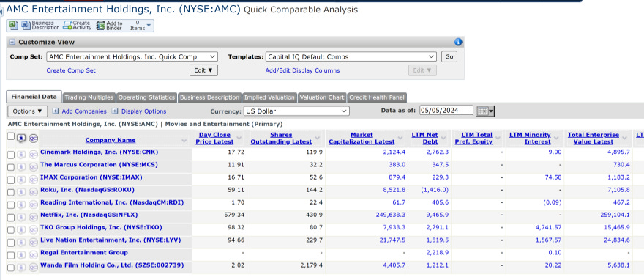Click the Create Comp Set link
This screenshot has width=644, height=280.
[x=71, y=70]
